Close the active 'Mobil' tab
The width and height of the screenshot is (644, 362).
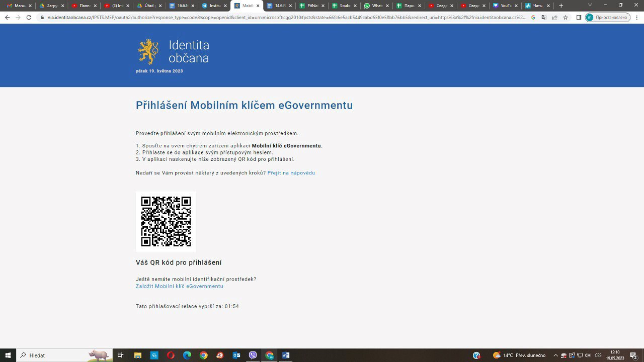(x=258, y=6)
